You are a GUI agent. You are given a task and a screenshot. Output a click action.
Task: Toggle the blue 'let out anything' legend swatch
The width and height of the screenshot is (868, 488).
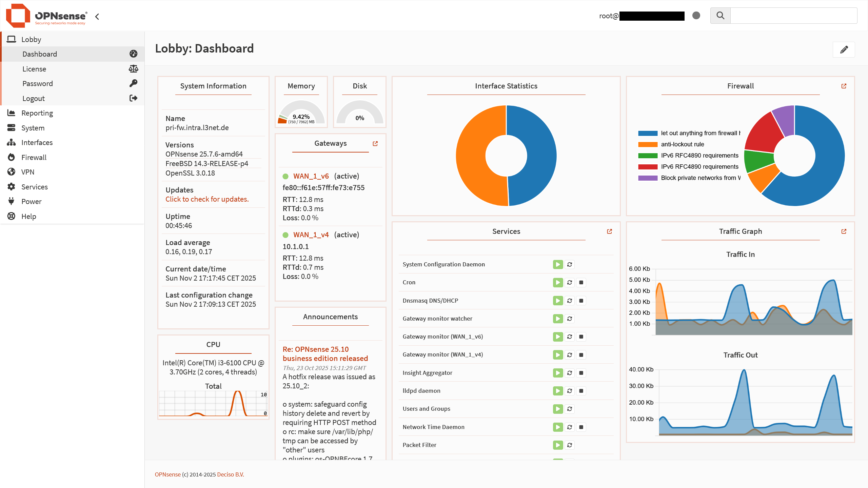[648, 133]
